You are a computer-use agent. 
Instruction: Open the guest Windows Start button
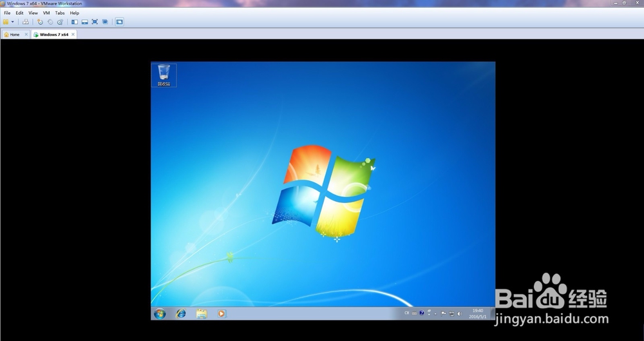(x=160, y=314)
